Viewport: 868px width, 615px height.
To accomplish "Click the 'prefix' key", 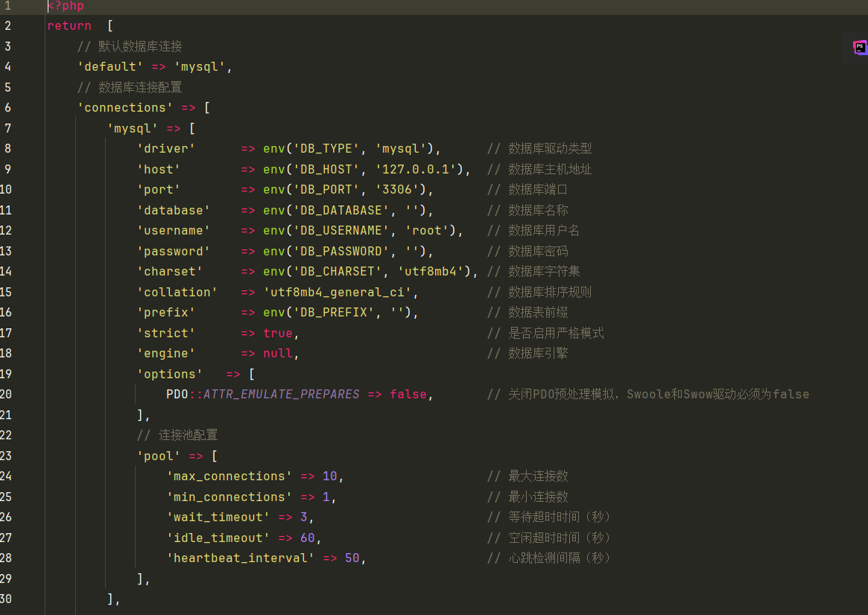I will click(x=166, y=313).
